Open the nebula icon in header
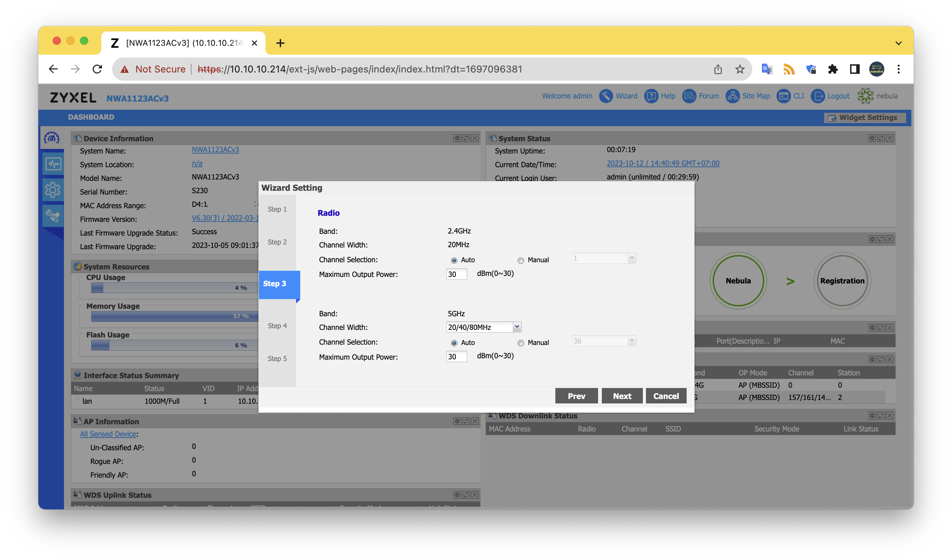This screenshot has height=560, width=952. click(x=865, y=96)
